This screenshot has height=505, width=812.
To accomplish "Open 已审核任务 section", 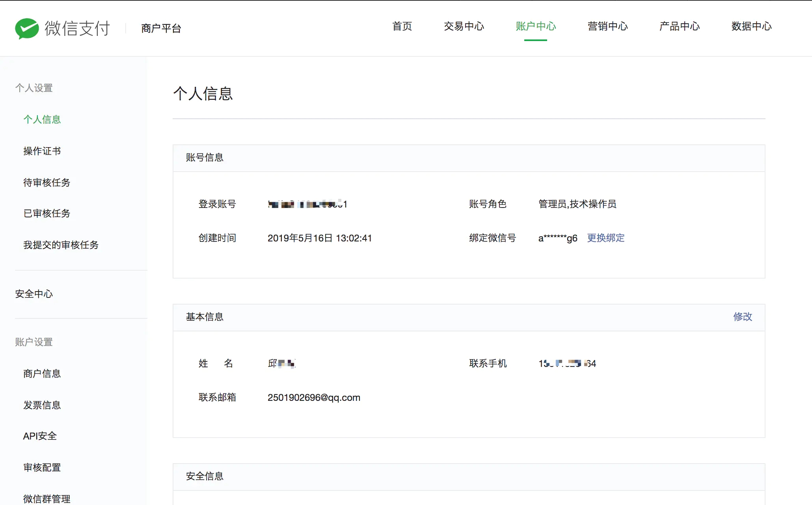I will pos(47,213).
